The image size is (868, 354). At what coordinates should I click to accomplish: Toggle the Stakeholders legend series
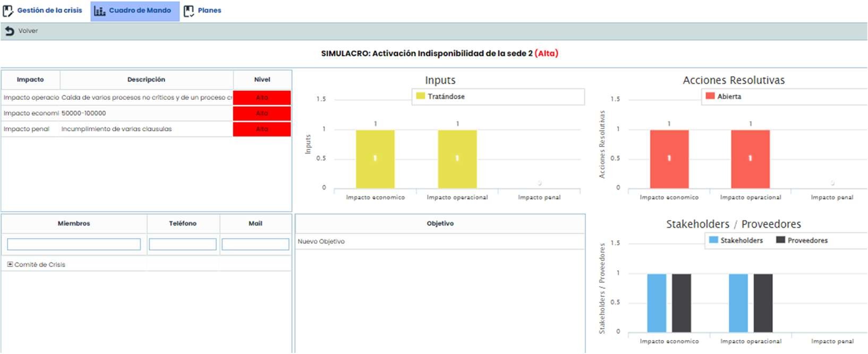[x=736, y=240]
